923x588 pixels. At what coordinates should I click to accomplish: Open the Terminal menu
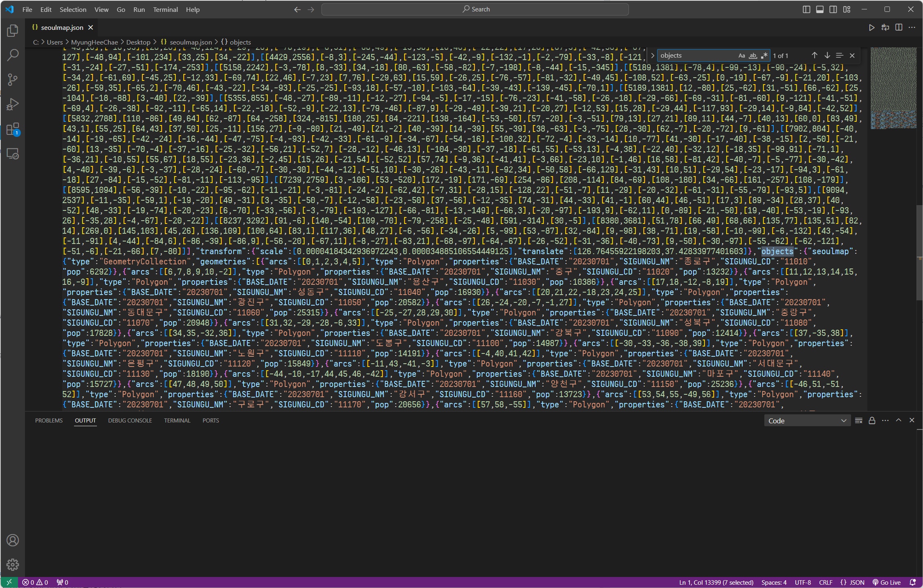[165, 9]
